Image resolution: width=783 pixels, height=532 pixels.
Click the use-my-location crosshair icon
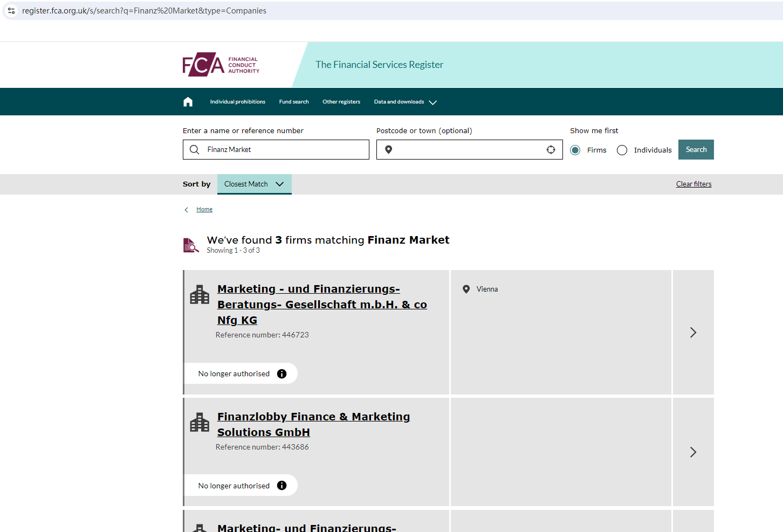(551, 150)
